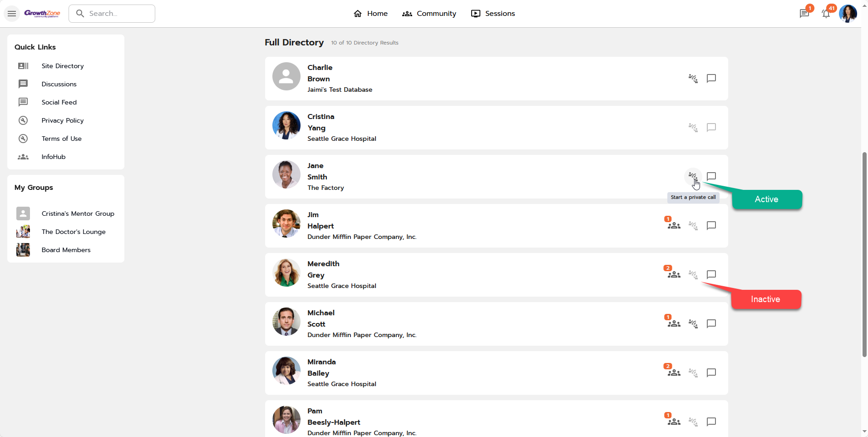The image size is (868, 437).
Task: Open the Community menu
Action: [429, 14]
